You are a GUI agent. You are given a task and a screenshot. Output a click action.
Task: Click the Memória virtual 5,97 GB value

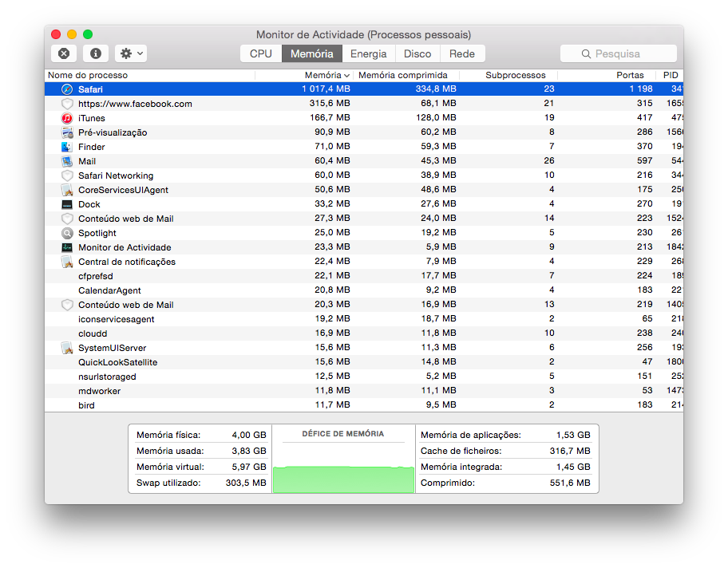(249, 467)
